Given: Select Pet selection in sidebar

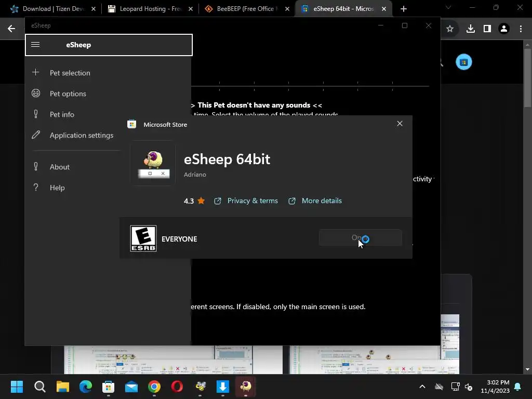Looking at the screenshot, I should coord(70,73).
